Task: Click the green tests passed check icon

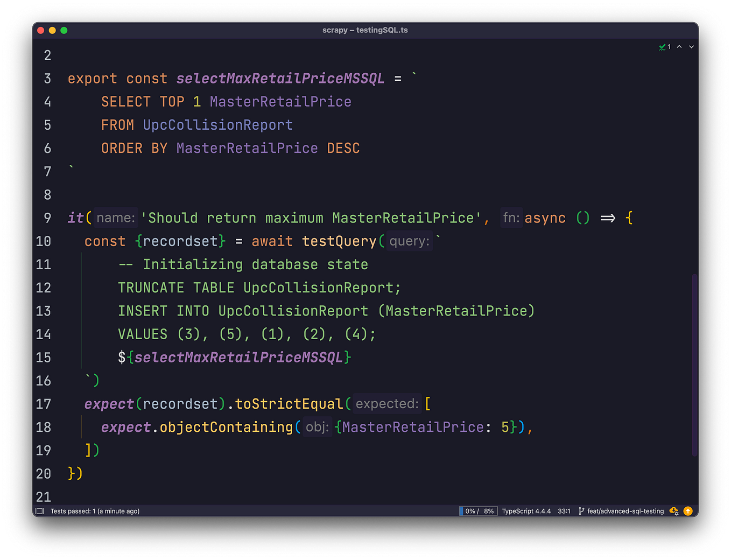Action: click(x=663, y=47)
